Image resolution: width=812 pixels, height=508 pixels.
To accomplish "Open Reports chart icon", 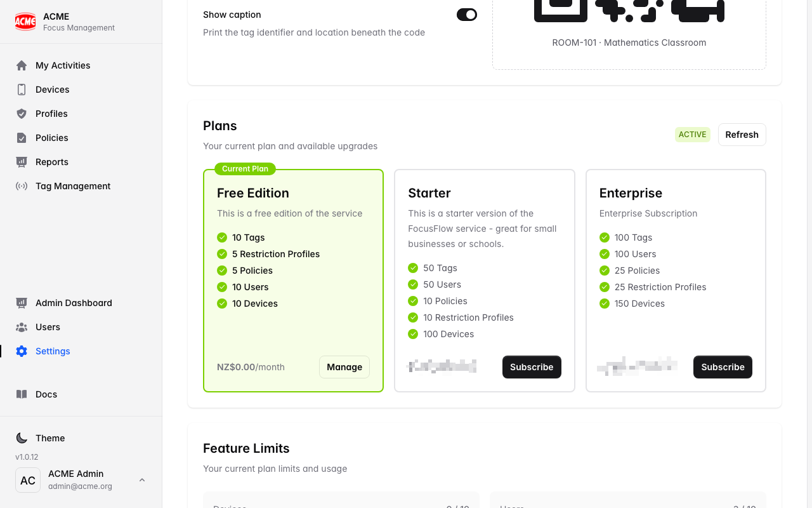I will pyautogui.click(x=22, y=162).
